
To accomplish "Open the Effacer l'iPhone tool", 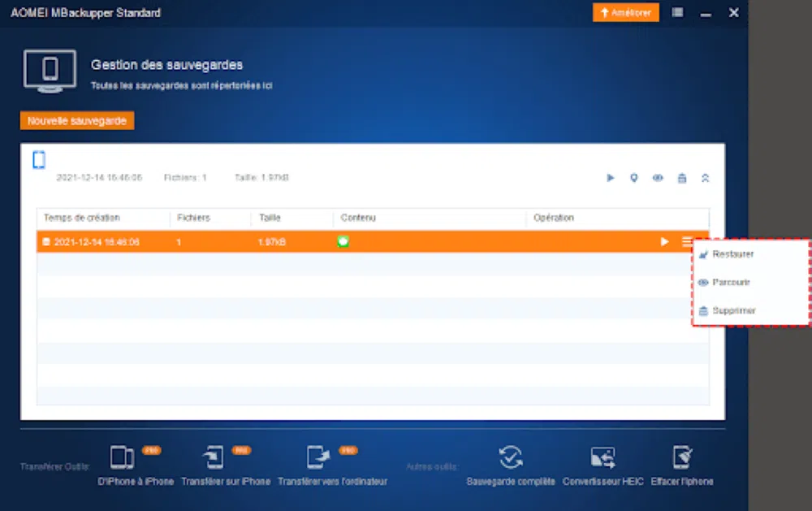I will point(682,466).
